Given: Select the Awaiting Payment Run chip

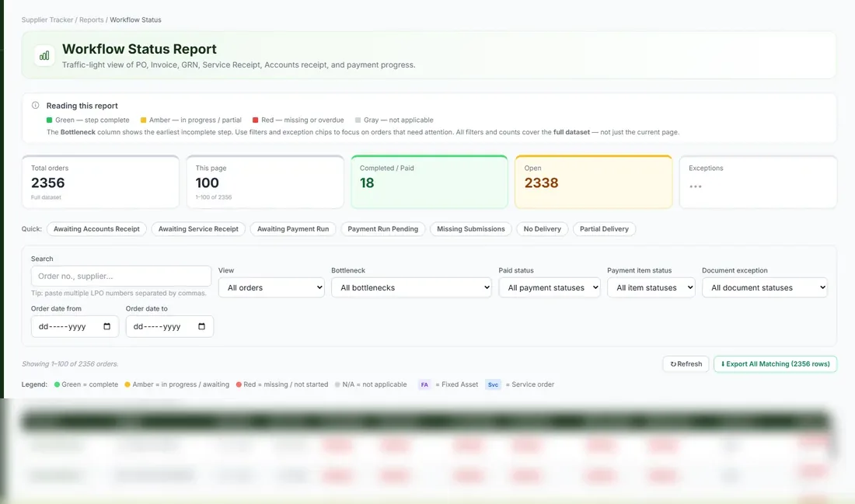Looking at the screenshot, I should pos(293,229).
